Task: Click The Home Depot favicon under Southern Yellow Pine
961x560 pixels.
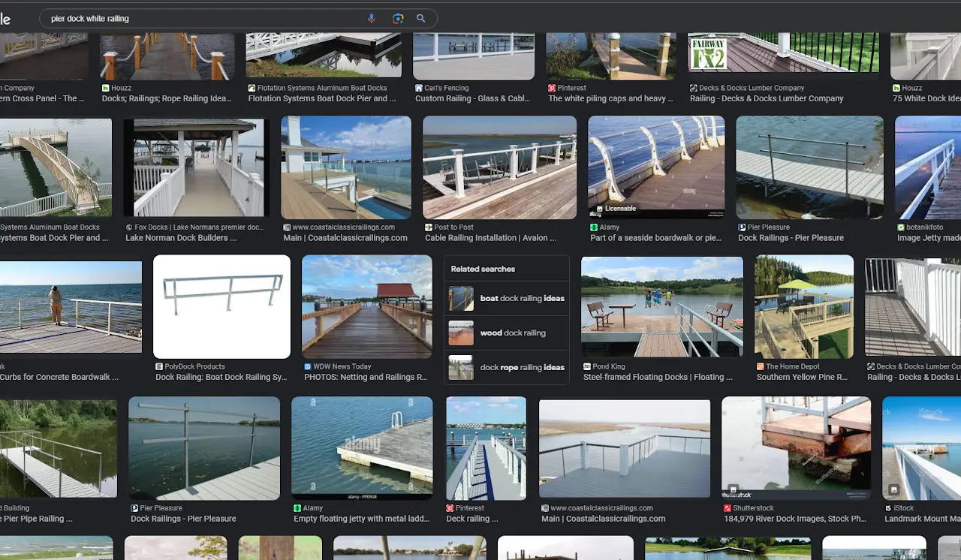Action: click(761, 366)
